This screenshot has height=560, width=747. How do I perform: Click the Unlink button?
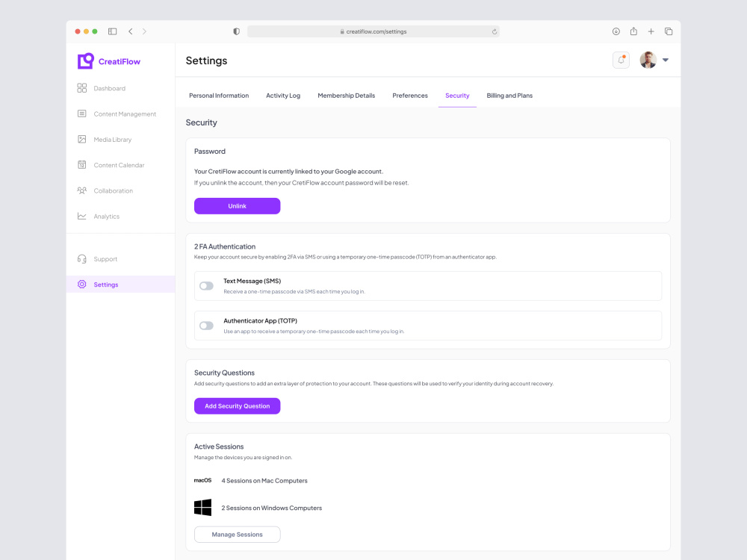[238, 206]
